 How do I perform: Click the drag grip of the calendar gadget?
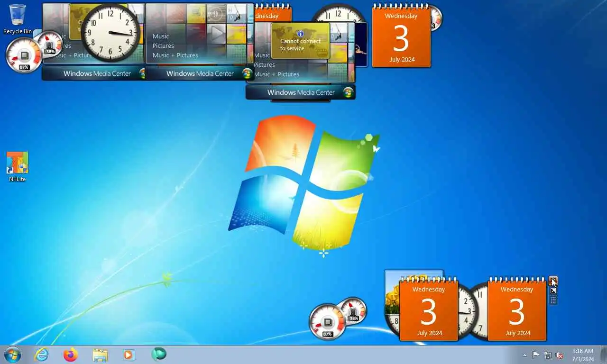(553, 300)
